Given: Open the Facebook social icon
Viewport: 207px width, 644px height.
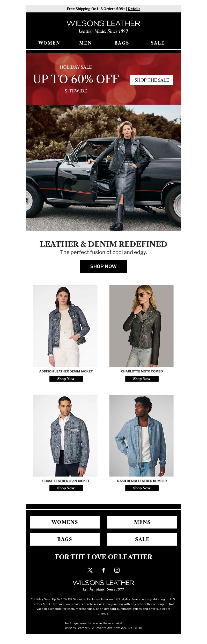Looking at the screenshot, I should (103, 570).
